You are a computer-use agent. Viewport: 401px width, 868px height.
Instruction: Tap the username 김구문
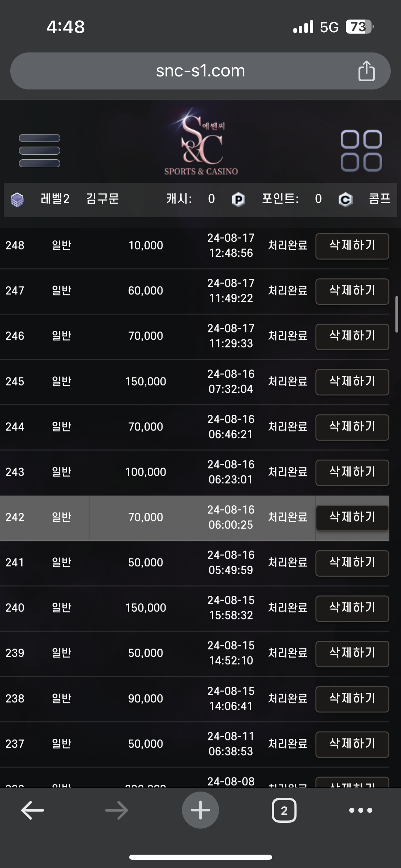[x=102, y=199]
